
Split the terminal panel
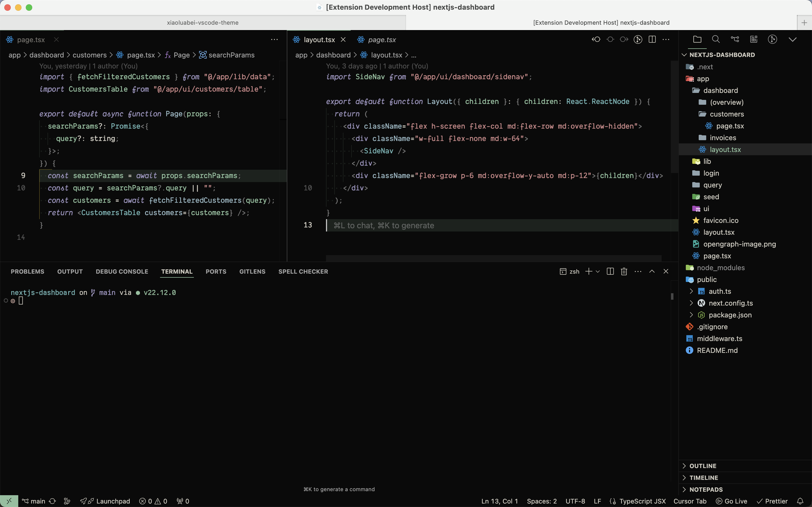click(610, 271)
